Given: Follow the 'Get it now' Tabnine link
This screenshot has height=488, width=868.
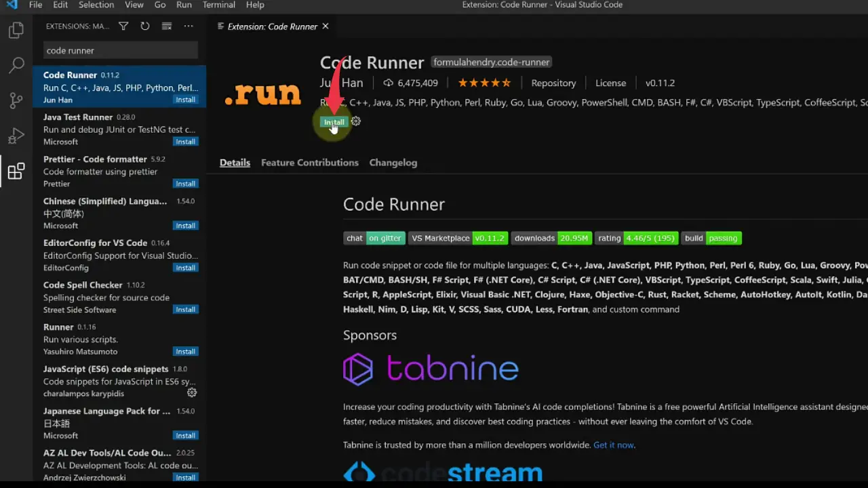Looking at the screenshot, I should click(x=614, y=445).
